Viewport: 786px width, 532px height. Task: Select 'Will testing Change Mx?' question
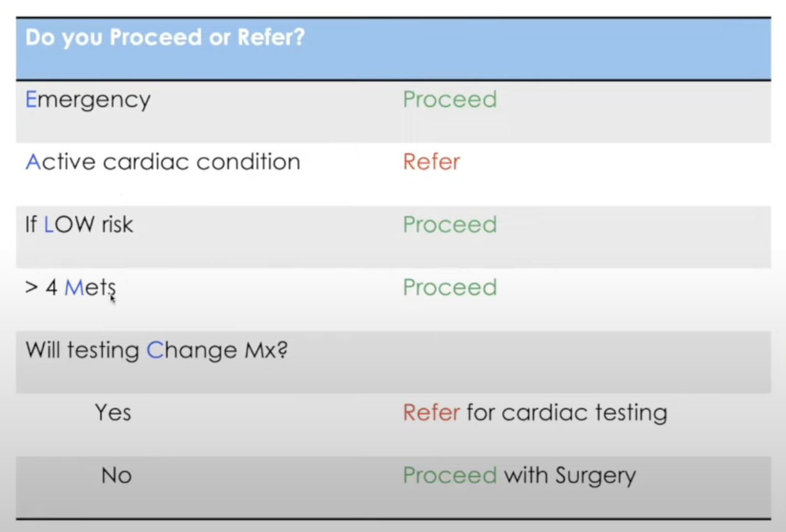click(156, 351)
